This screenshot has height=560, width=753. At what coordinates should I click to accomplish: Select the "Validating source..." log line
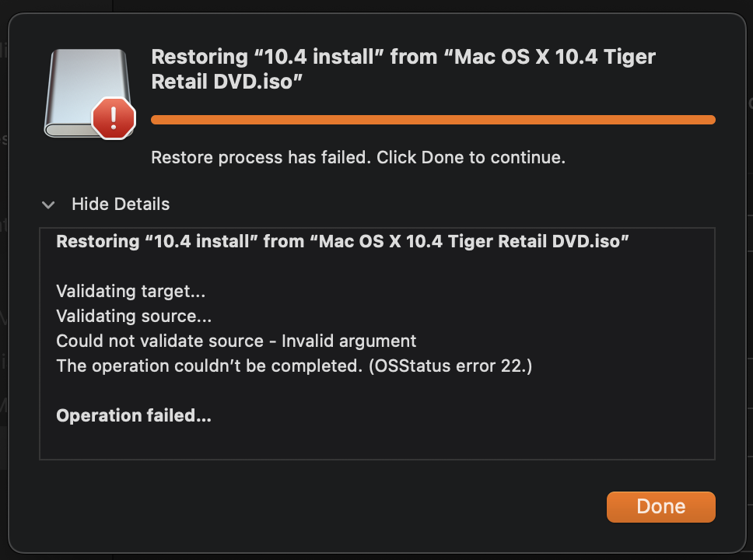point(134,316)
